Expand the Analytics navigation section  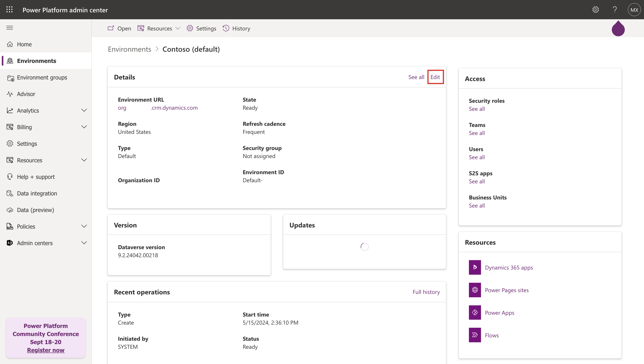click(84, 110)
